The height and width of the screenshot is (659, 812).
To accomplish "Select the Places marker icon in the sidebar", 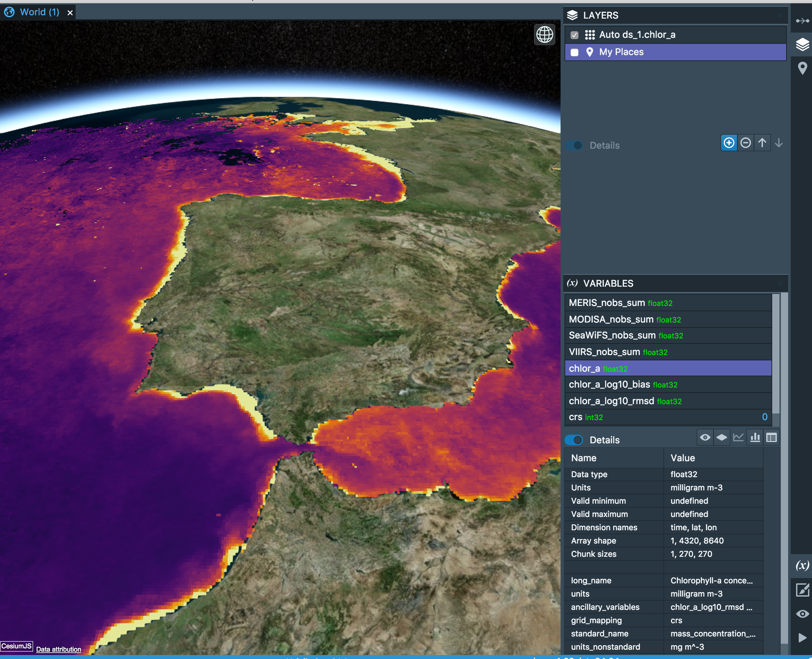I will [x=803, y=68].
